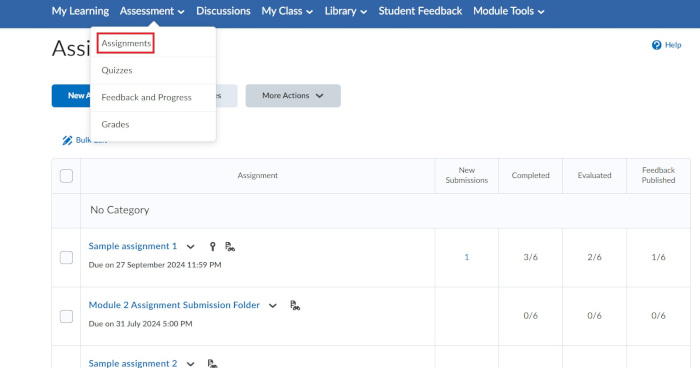Image resolution: width=700 pixels, height=368 pixels.
Task: Click the No Category row label
Action: coord(120,210)
